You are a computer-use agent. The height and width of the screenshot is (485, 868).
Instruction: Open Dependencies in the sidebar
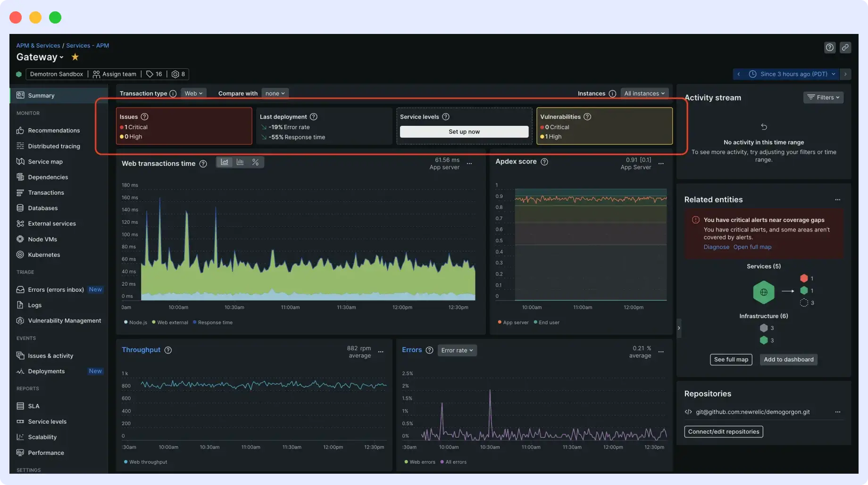pyautogui.click(x=48, y=177)
